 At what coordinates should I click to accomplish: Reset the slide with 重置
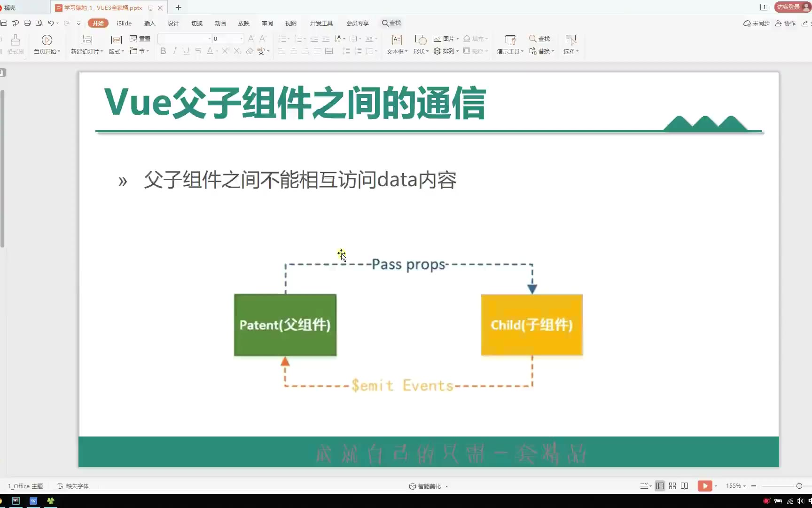(140, 39)
